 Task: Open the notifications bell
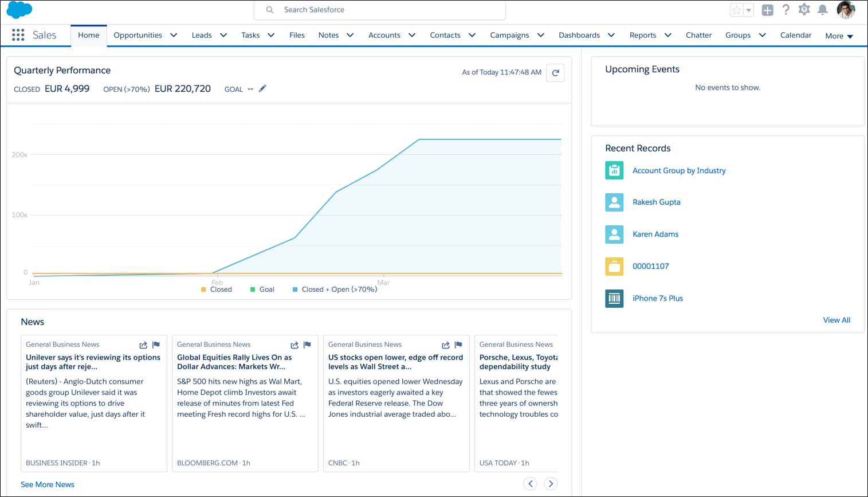(x=822, y=10)
